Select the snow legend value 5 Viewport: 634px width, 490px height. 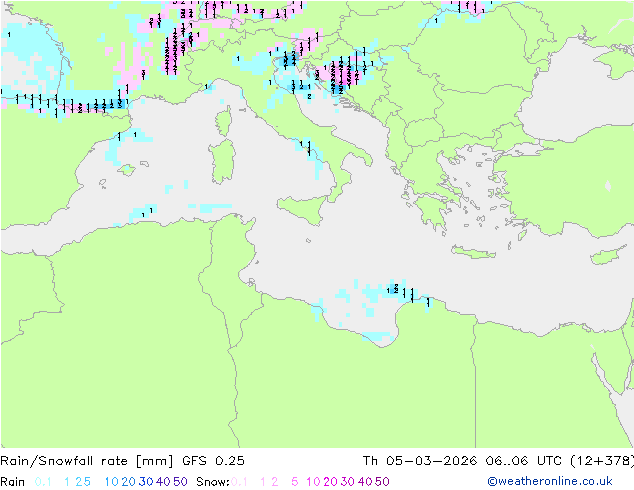click(x=295, y=482)
